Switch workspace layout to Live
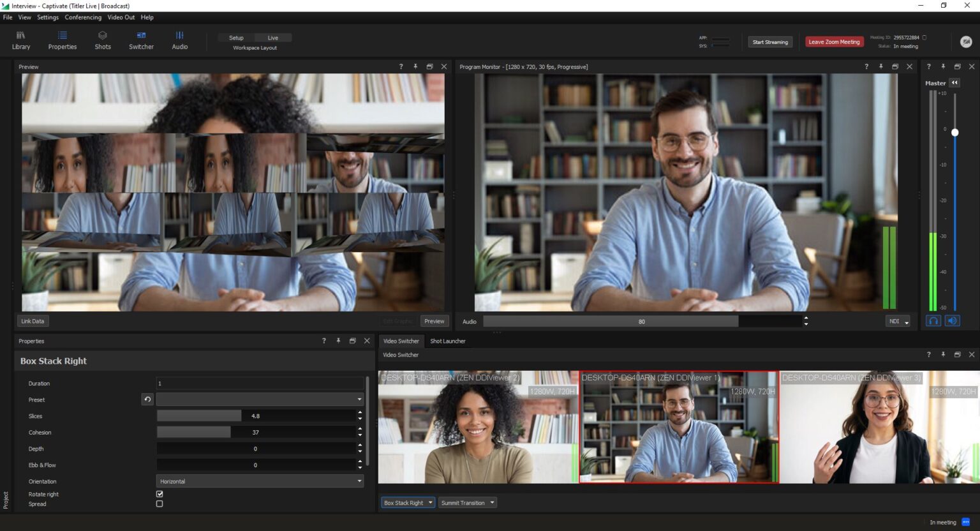This screenshot has width=980, height=531. (x=272, y=38)
